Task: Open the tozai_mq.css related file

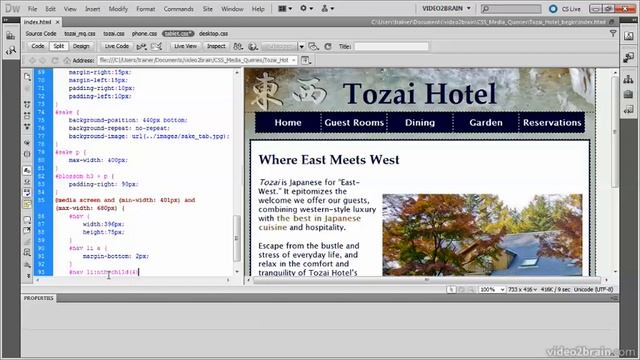Action: [x=80, y=33]
